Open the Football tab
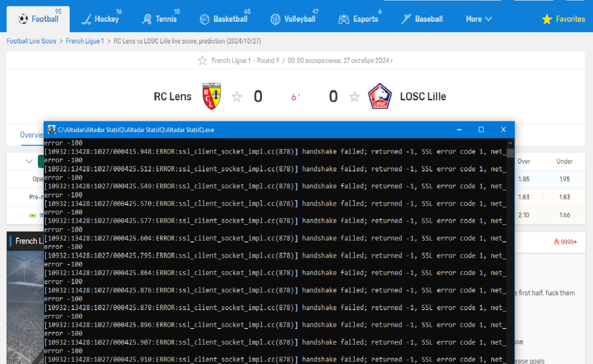Image resolution: width=593 pixels, height=364 pixels. click(x=38, y=19)
